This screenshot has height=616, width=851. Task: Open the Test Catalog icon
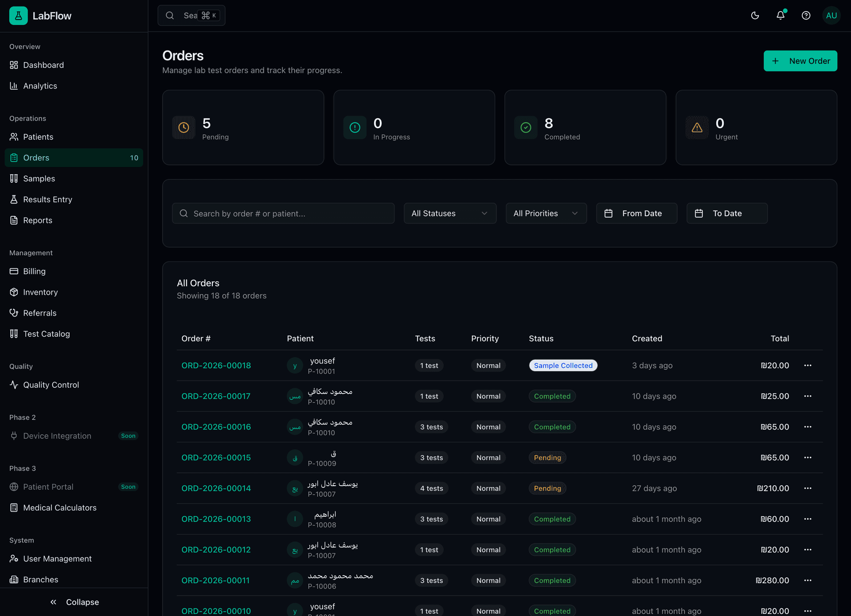pos(14,334)
